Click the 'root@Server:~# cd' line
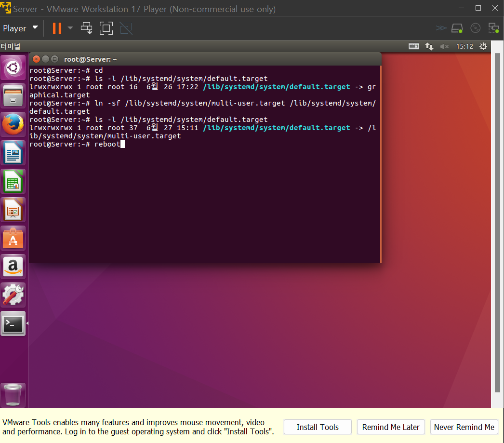 [x=66, y=70]
